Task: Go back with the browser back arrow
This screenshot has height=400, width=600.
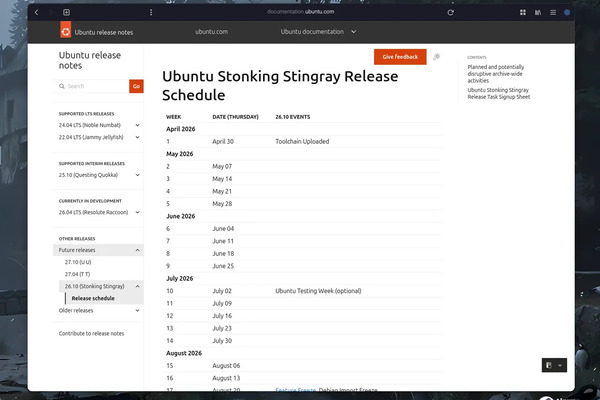Action: pos(36,12)
